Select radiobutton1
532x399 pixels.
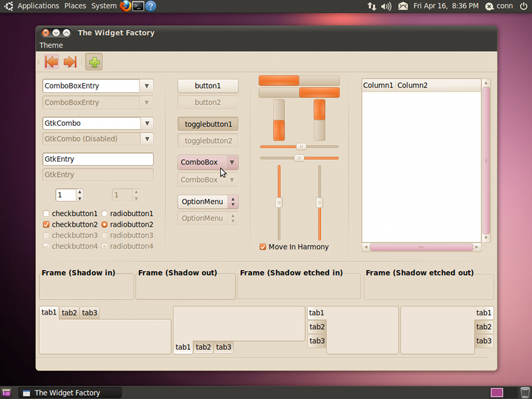coord(104,213)
